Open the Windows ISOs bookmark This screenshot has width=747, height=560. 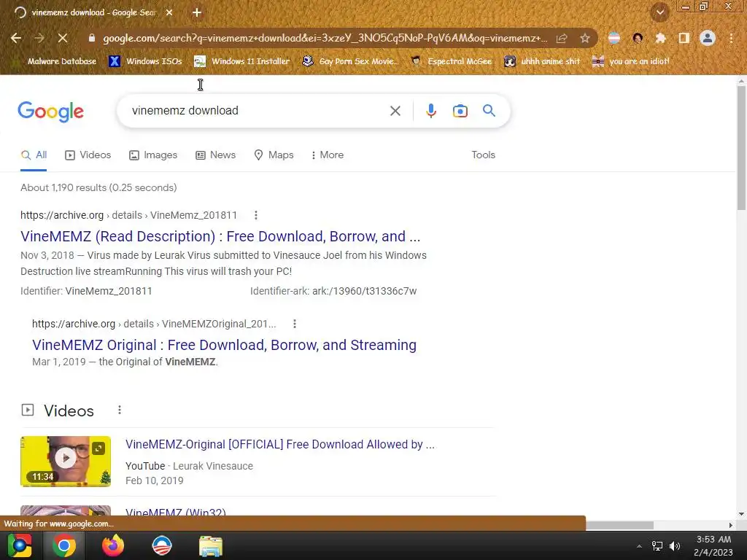coord(145,61)
